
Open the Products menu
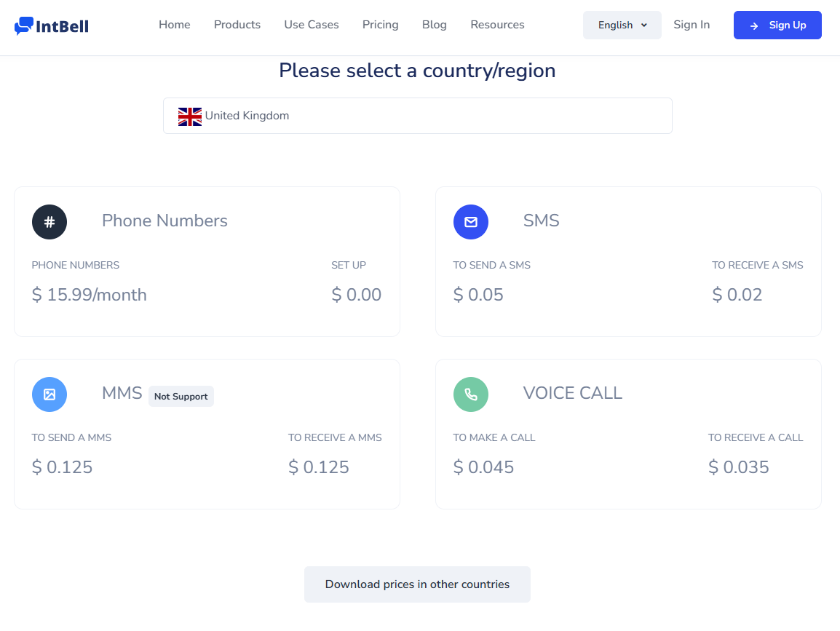point(237,25)
